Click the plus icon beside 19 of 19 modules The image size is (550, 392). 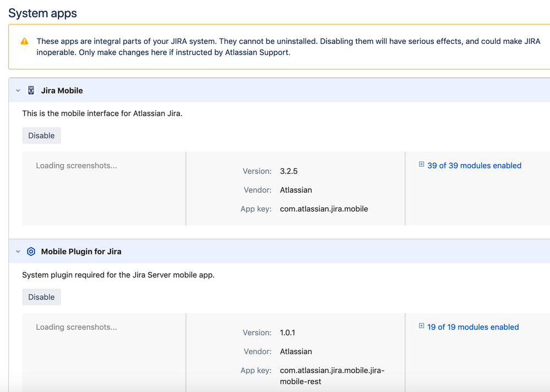tap(421, 325)
